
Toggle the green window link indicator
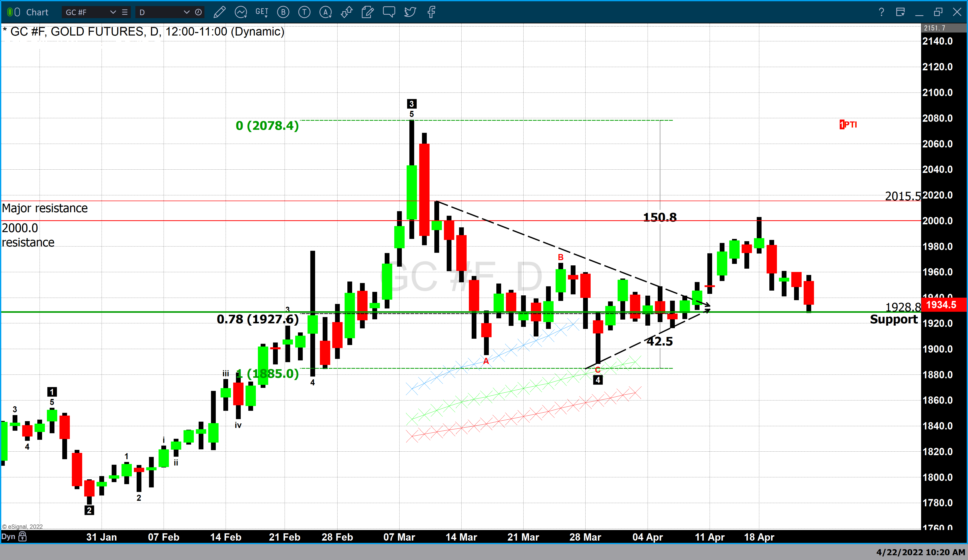10,12
